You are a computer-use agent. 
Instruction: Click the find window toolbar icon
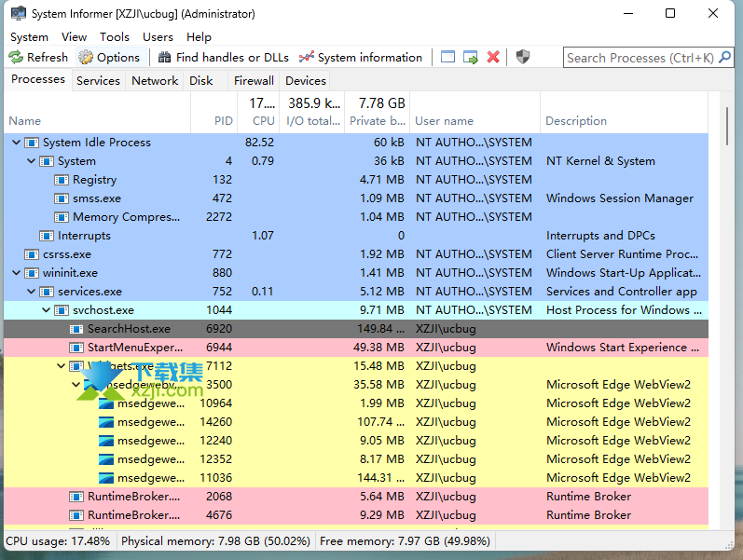(447, 57)
